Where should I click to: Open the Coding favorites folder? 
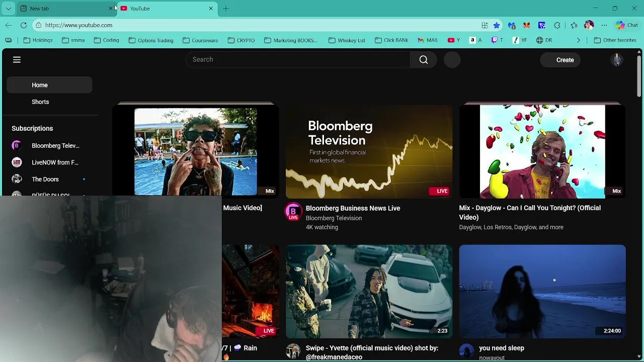(106, 40)
